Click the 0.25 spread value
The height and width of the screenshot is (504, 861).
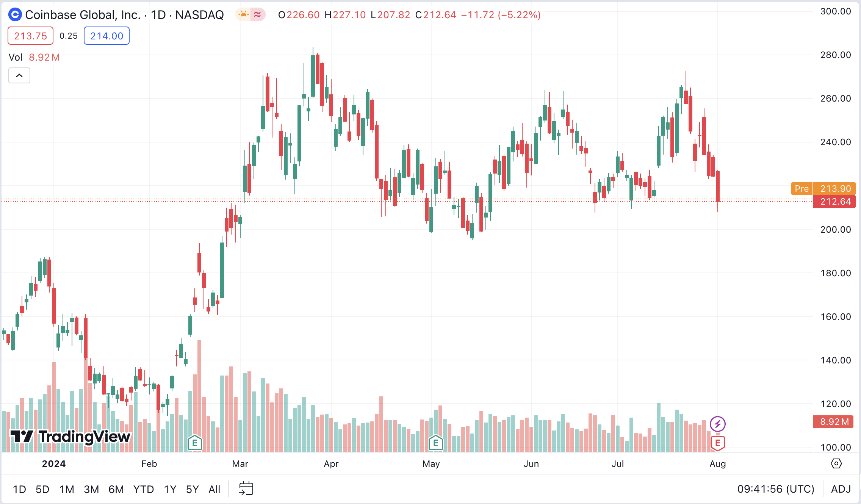pyautogui.click(x=69, y=36)
